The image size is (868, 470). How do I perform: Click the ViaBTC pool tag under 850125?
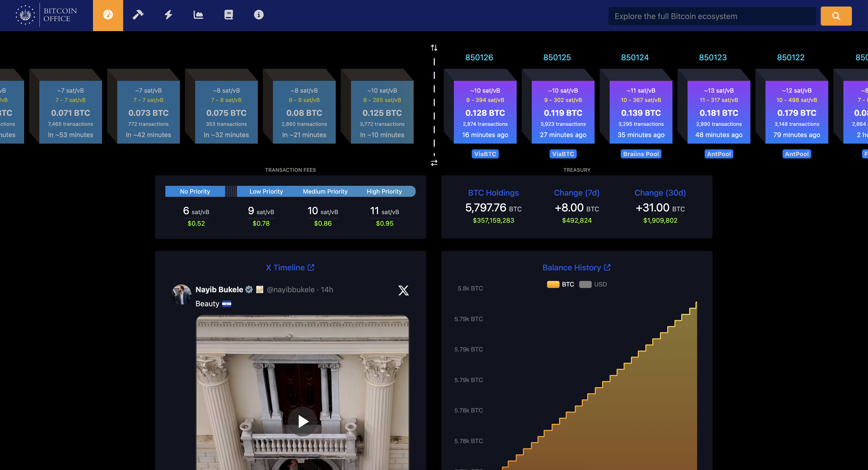[563, 154]
